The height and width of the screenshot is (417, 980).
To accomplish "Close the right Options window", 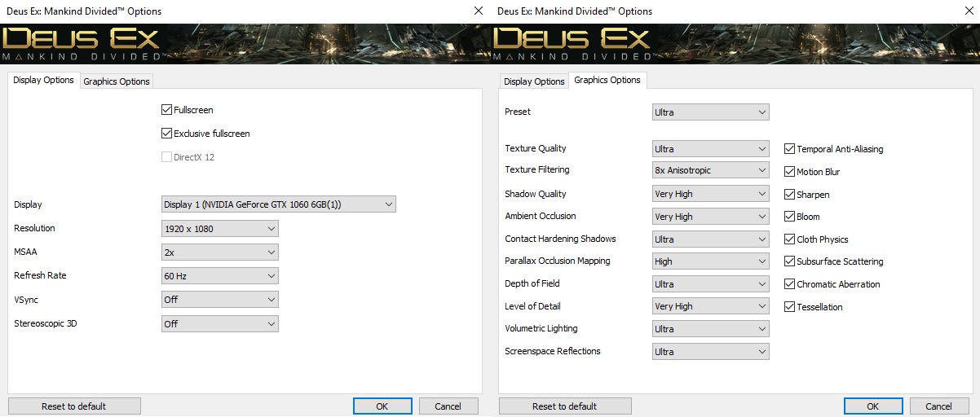I will [968, 11].
